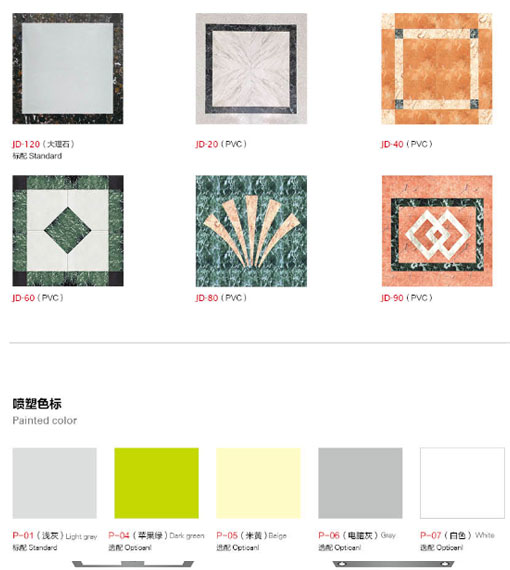The image size is (510, 570).
Task: Pick the P-05 beige color swatch
Action: pos(258,483)
